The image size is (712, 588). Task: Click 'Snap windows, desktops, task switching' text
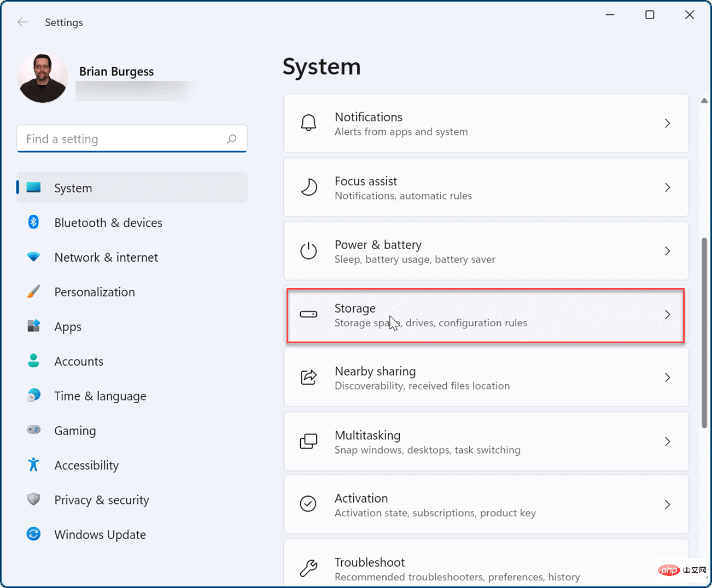coord(428,450)
